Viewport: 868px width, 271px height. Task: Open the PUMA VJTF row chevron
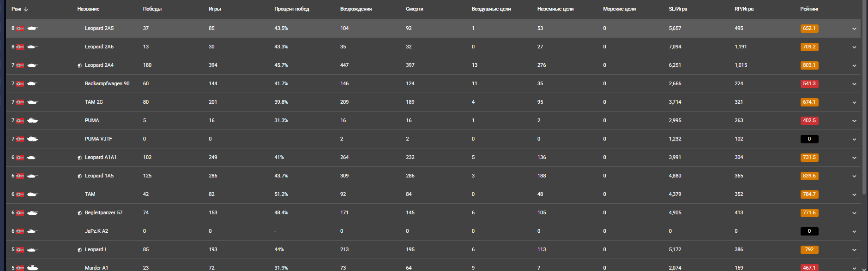[x=854, y=139]
